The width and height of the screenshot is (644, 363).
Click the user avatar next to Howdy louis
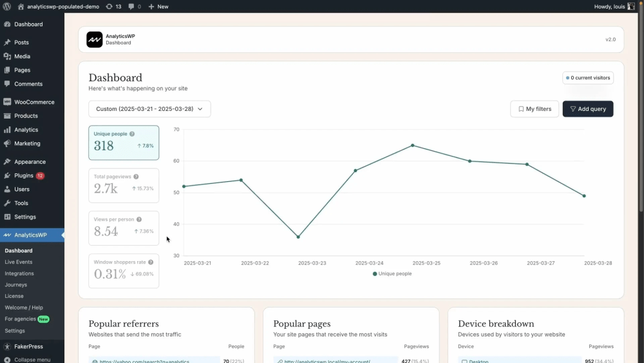[631, 6]
